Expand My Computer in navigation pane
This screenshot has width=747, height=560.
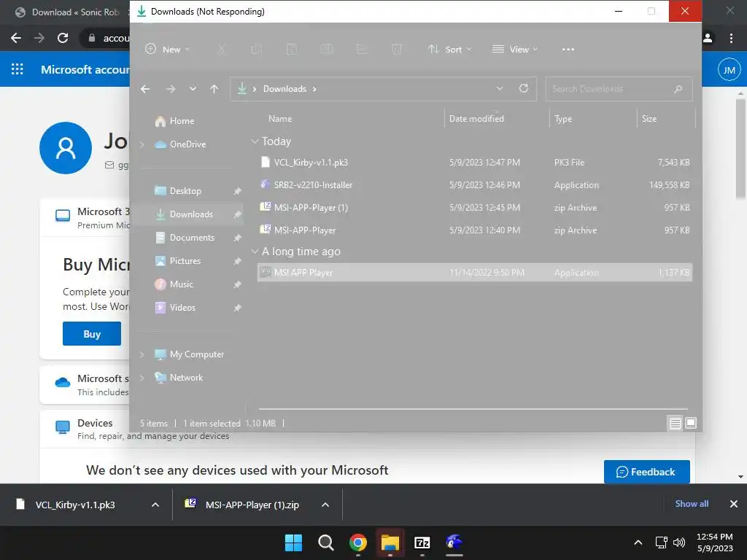142,354
